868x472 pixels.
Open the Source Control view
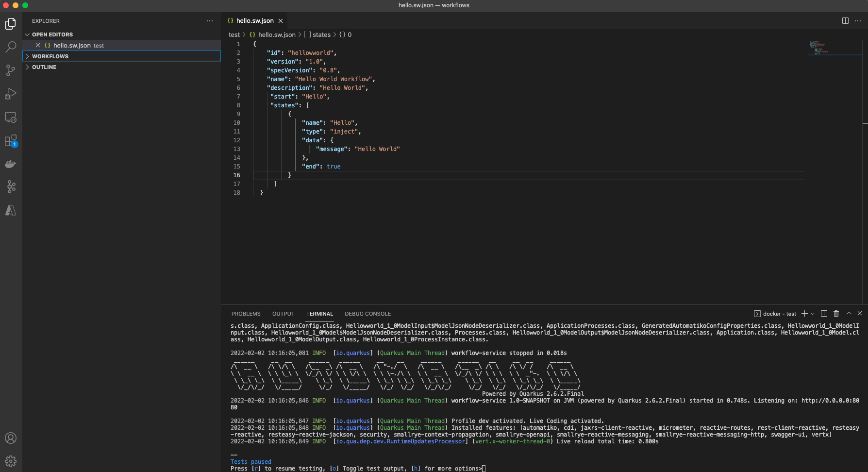(x=11, y=70)
